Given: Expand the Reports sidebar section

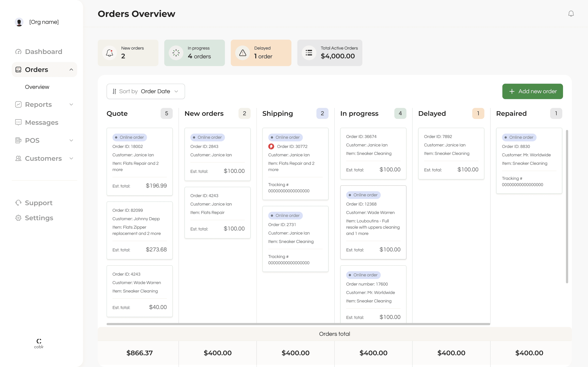Looking at the screenshot, I should coord(71,104).
